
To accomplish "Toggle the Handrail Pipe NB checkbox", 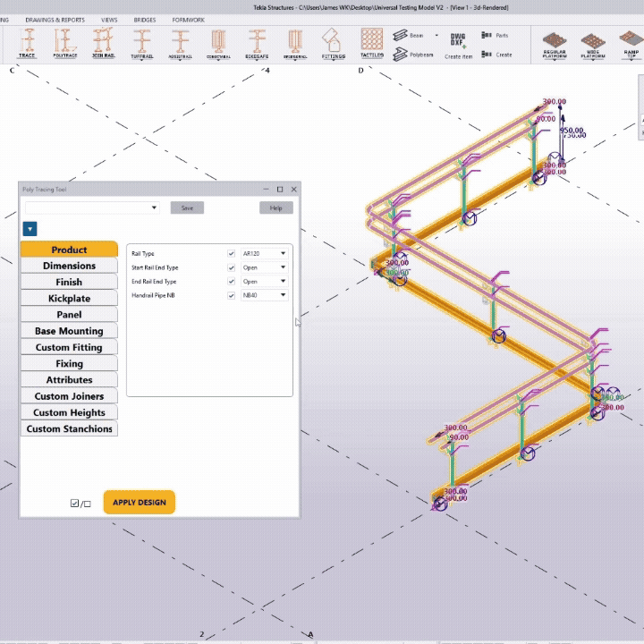I will click(232, 295).
